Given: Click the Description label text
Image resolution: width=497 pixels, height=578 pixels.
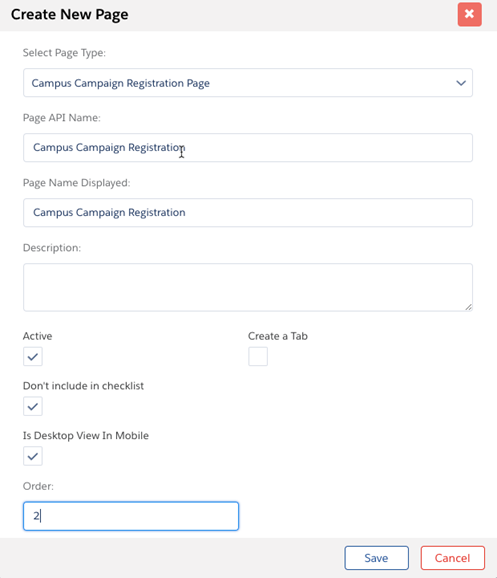Looking at the screenshot, I should coord(52,248).
